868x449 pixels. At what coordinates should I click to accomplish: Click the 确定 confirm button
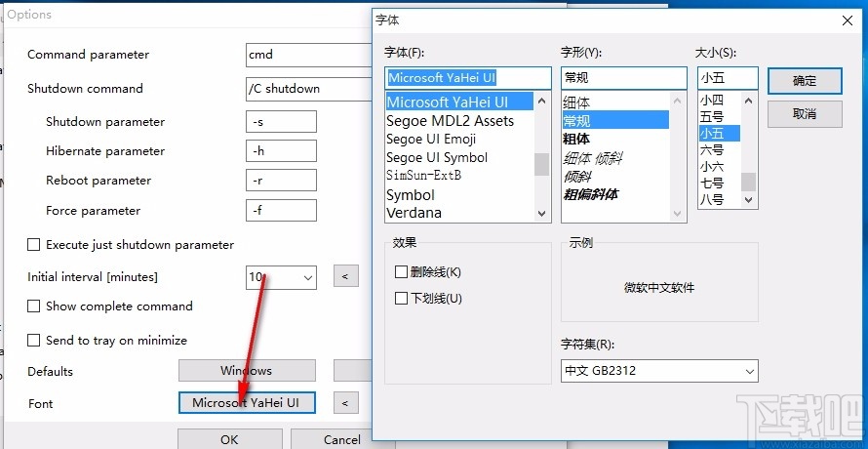[x=805, y=81]
